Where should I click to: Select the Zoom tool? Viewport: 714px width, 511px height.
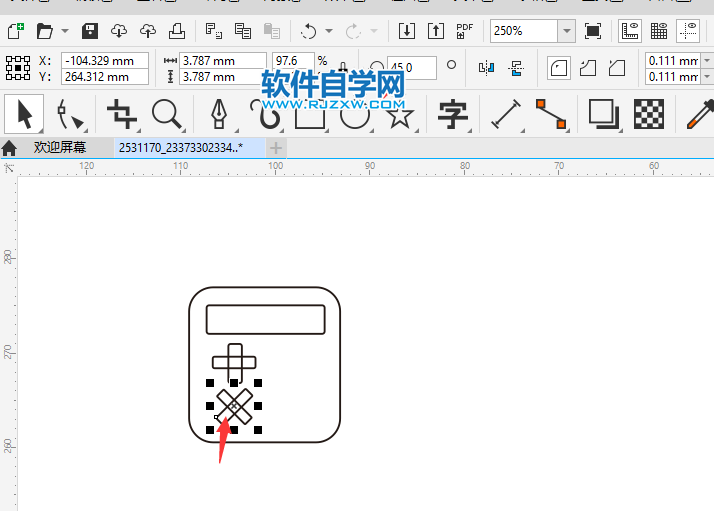pyautogui.click(x=167, y=114)
